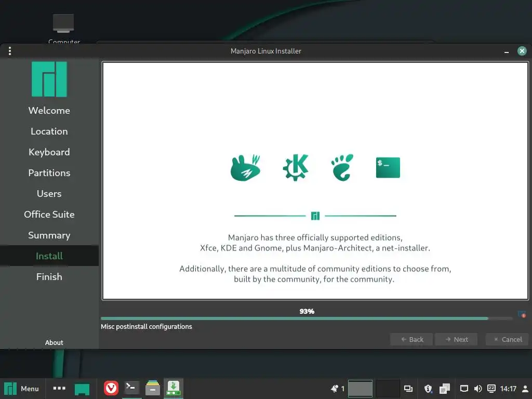532x399 pixels.
Task: Cancel the installation with the Cancel button
Action: (x=507, y=339)
